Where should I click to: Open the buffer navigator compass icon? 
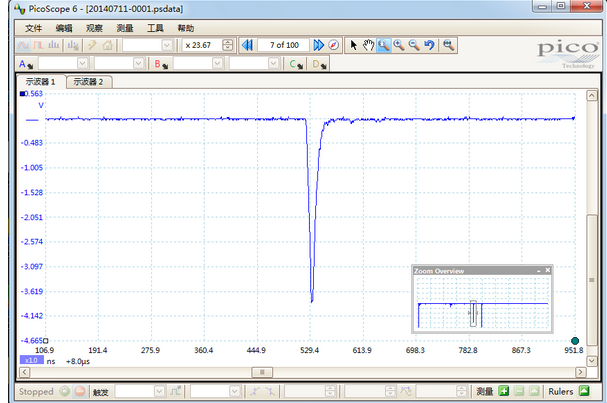[334, 45]
